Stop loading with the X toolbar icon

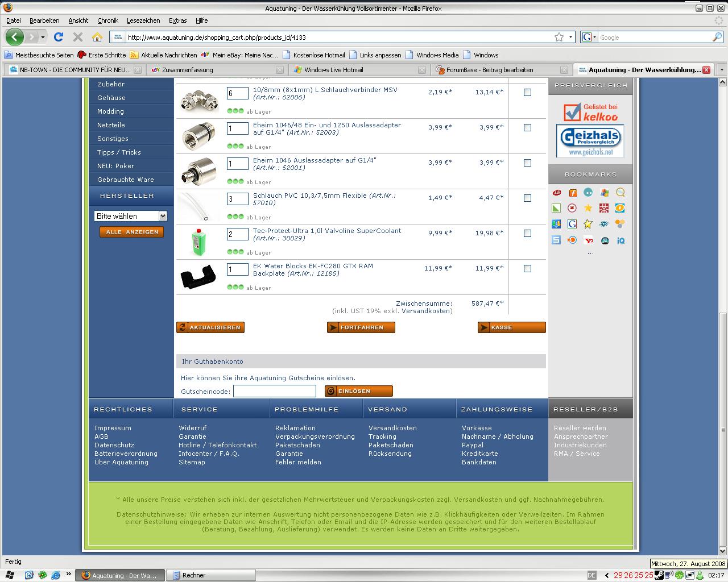(x=78, y=37)
